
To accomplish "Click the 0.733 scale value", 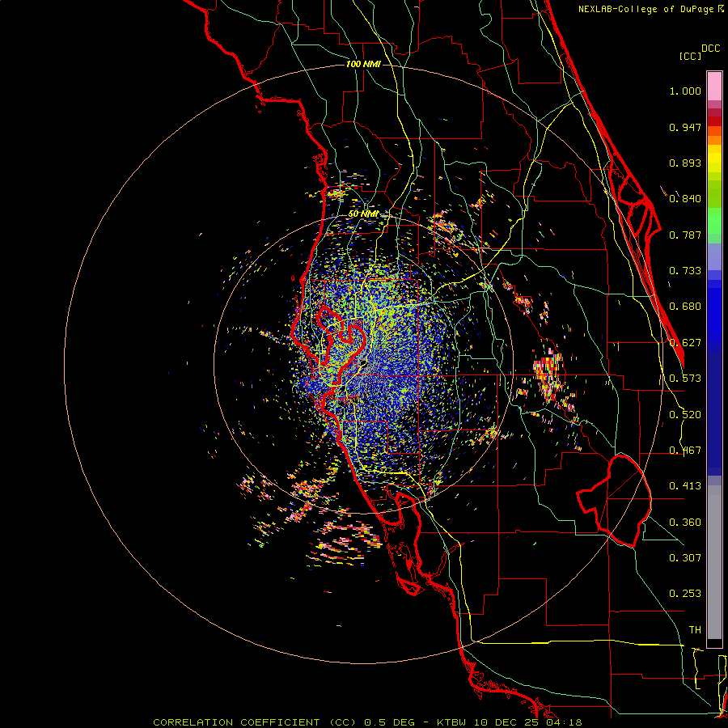I will [x=685, y=271].
